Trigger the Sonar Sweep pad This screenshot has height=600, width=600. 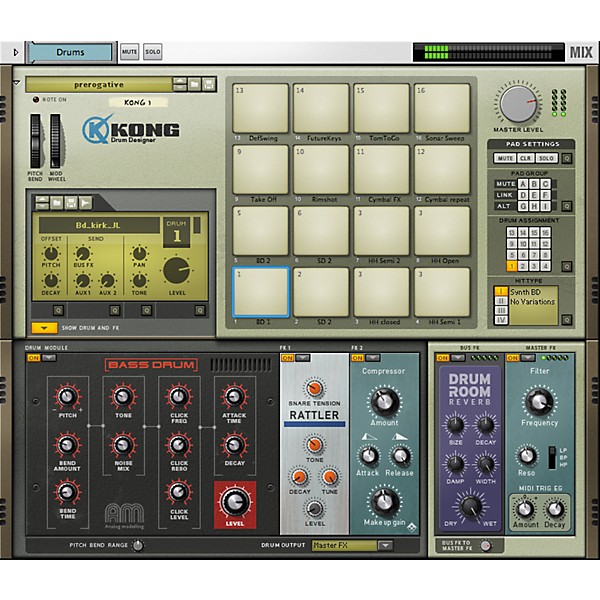click(442, 108)
